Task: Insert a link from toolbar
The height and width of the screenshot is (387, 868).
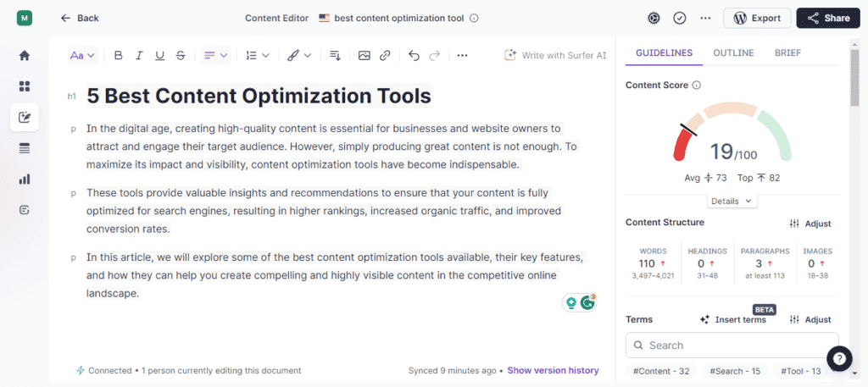Action: click(385, 55)
